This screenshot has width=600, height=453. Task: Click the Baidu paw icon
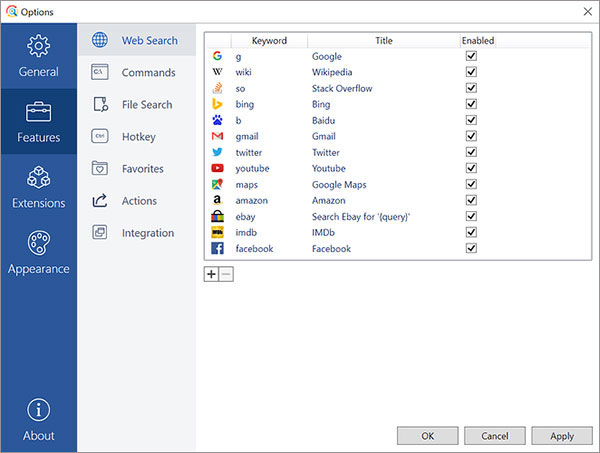217,121
